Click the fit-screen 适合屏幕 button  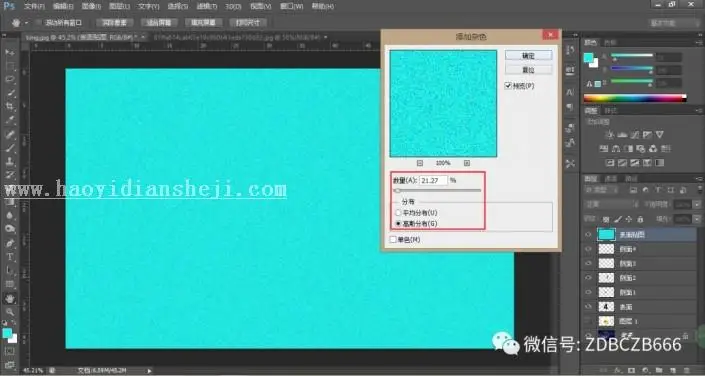coord(159,22)
